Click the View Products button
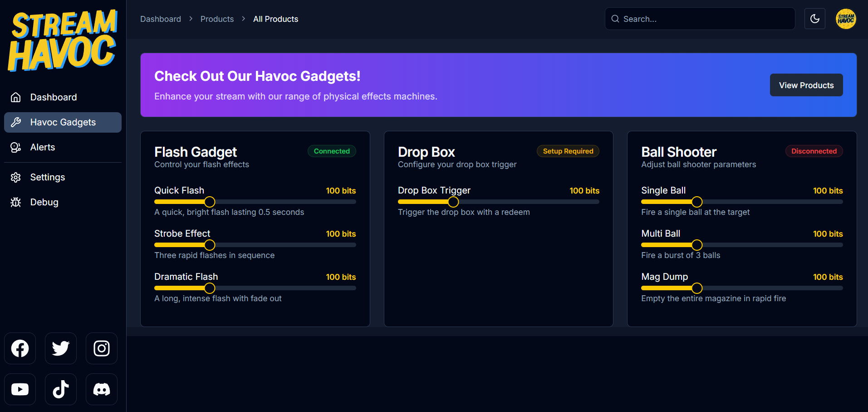This screenshot has width=868, height=412. (806, 85)
